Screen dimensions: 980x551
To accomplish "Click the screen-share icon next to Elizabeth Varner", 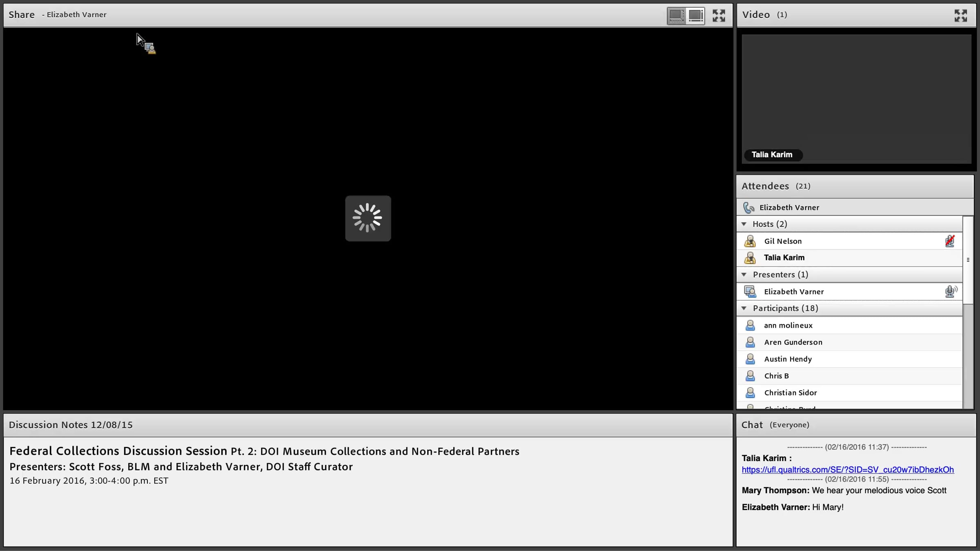I will click(x=750, y=291).
